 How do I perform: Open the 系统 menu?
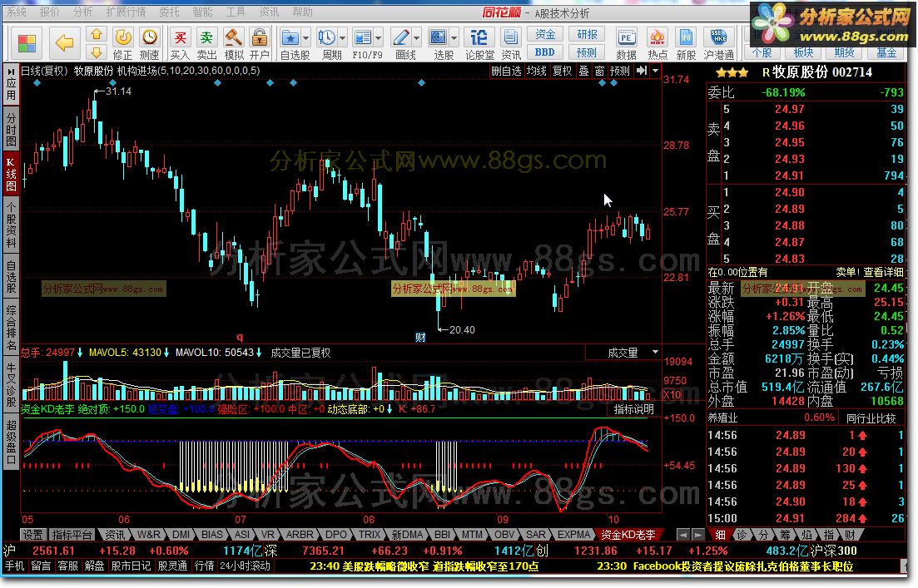tap(16, 12)
